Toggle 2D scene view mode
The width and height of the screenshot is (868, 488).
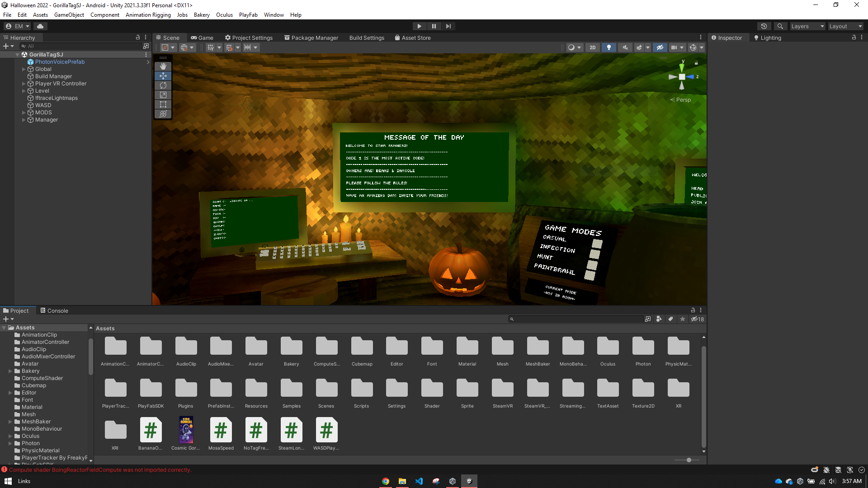592,47
